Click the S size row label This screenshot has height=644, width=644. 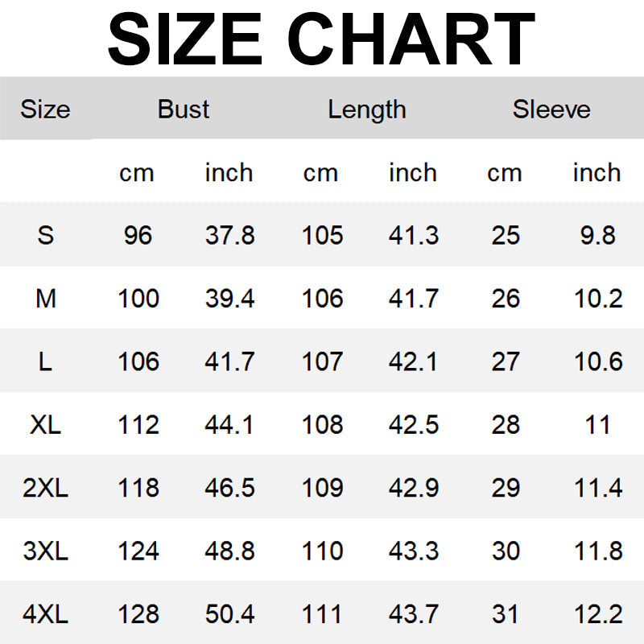(46, 235)
